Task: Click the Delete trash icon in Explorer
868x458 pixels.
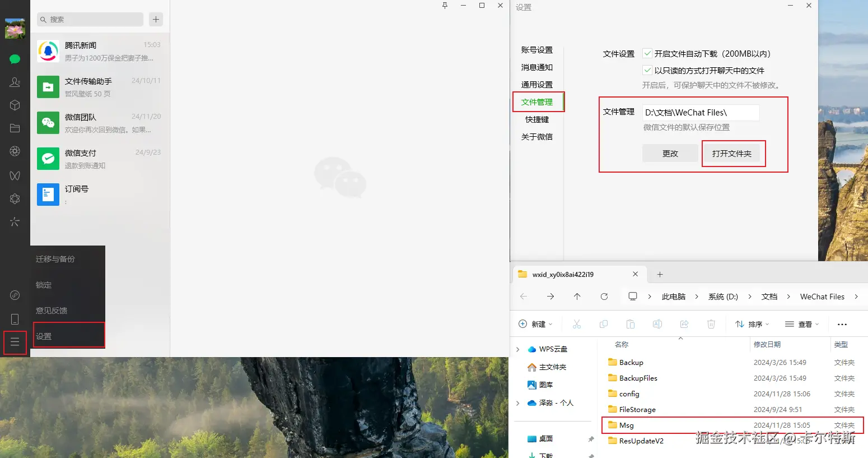Action: point(711,324)
